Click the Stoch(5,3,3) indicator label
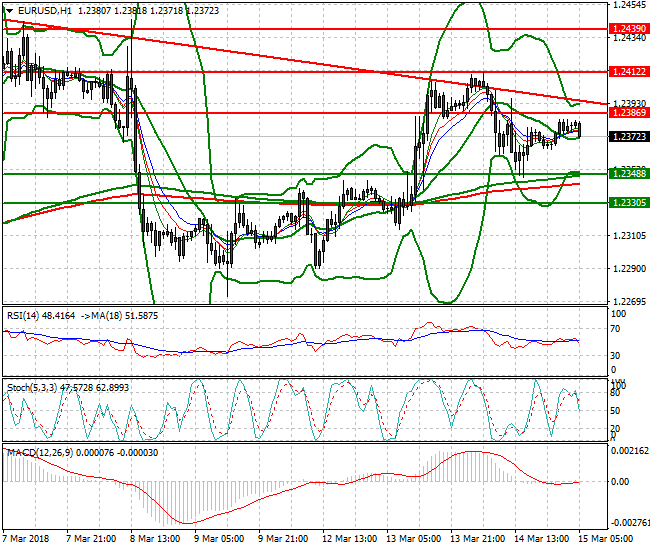Image resolution: width=650 pixels, height=550 pixels. 68,388
